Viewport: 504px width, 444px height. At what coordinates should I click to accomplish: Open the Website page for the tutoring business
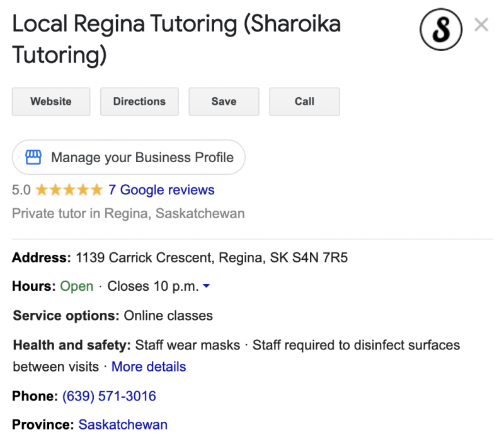(50, 102)
